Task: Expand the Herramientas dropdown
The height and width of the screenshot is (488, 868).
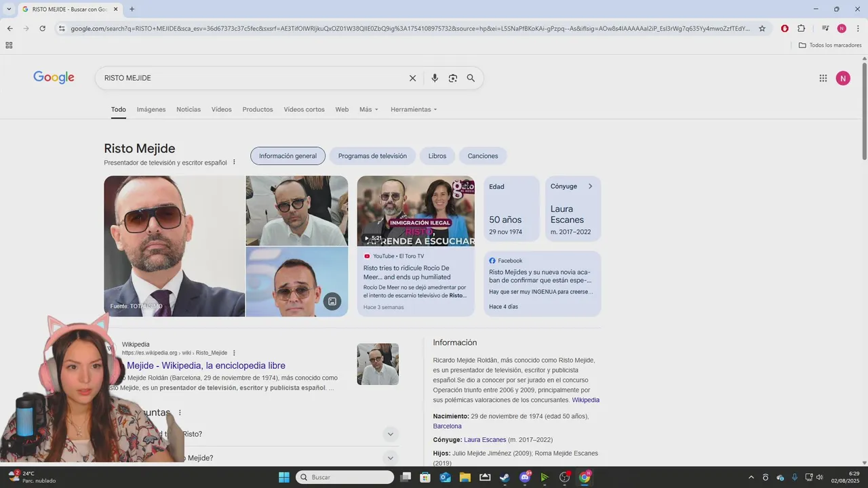Action: pos(414,109)
